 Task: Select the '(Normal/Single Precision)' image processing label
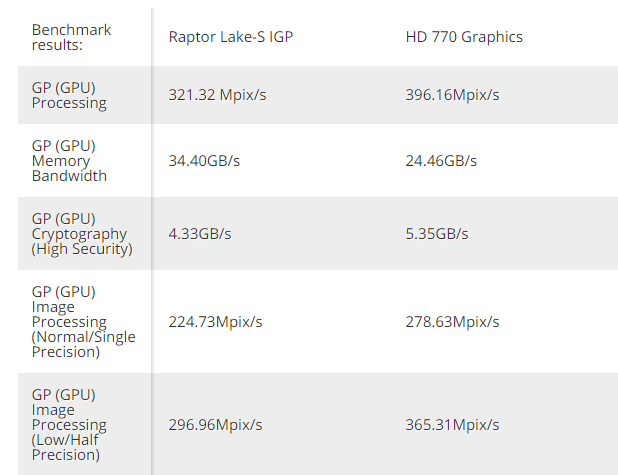(83, 344)
